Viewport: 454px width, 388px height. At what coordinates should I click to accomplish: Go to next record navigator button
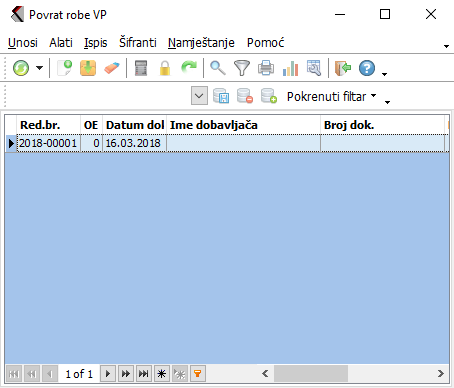point(108,374)
